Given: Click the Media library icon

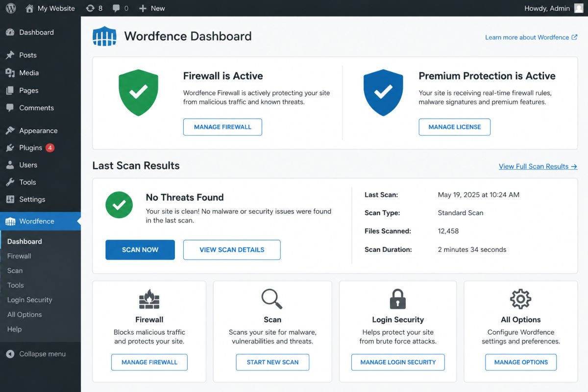Looking at the screenshot, I should [x=10, y=73].
